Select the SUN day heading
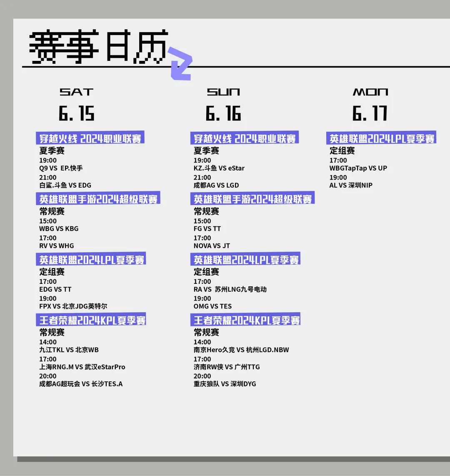This screenshot has width=450, height=476. tap(224, 92)
